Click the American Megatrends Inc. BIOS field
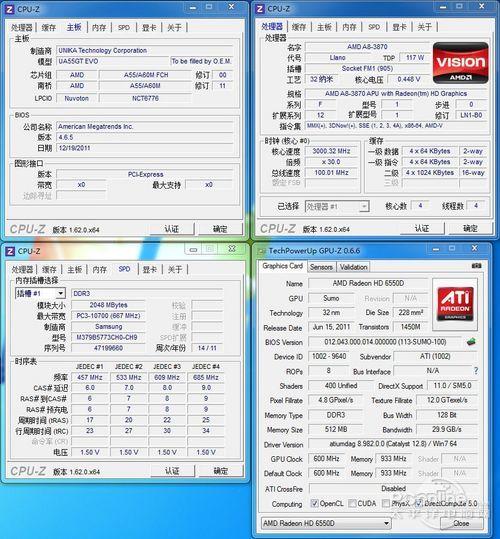The width and height of the screenshot is (500, 539). 145,126
